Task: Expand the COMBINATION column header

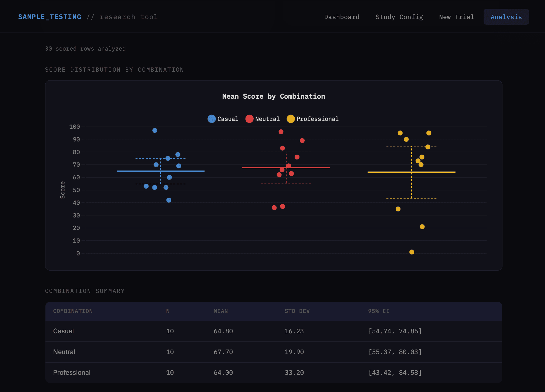Action: [x=73, y=311]
